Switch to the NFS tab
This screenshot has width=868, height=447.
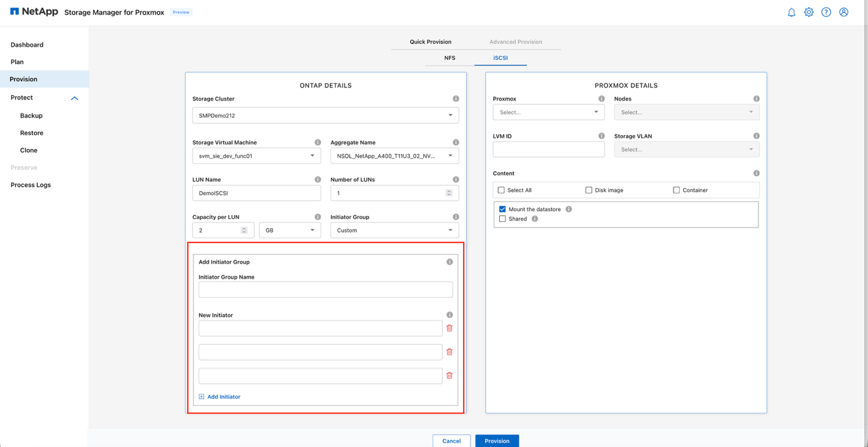(x=449, y=57)
